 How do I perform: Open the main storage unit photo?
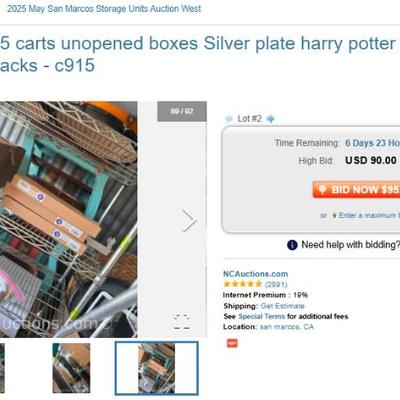click(x=69, y=219)
